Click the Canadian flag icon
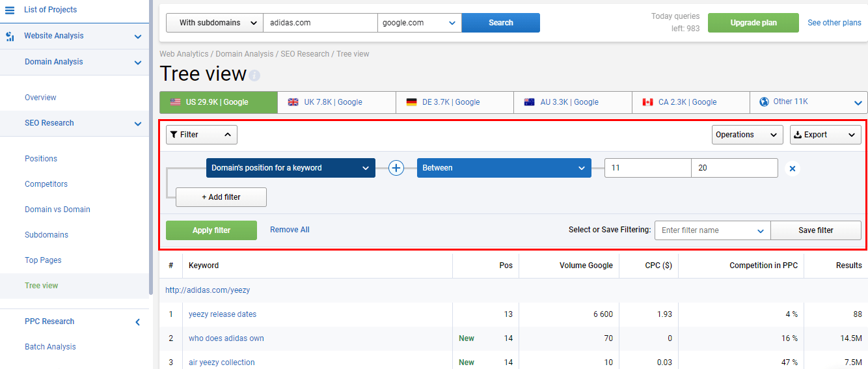The width and height of the screenshot is (868, 369). tap(647, 102)
